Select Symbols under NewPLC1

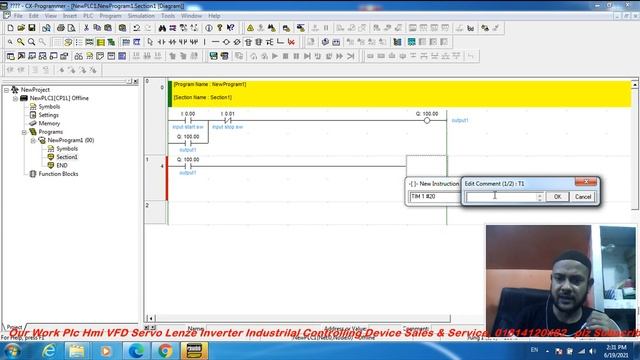tap(49, 107)
